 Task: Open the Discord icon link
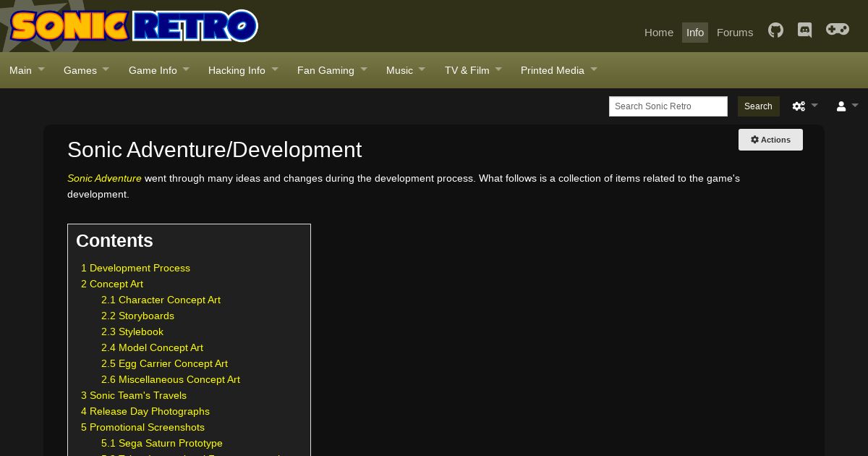[x=804, y=30]
